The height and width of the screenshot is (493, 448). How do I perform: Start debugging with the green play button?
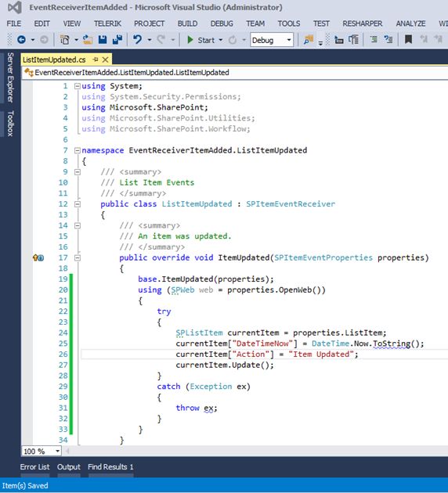coord(190,40)
